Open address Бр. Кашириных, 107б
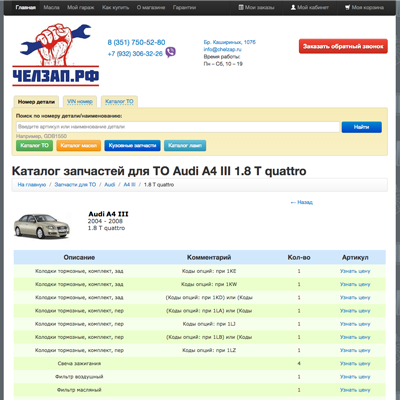 pyautogui.click(x=230, y=42)
